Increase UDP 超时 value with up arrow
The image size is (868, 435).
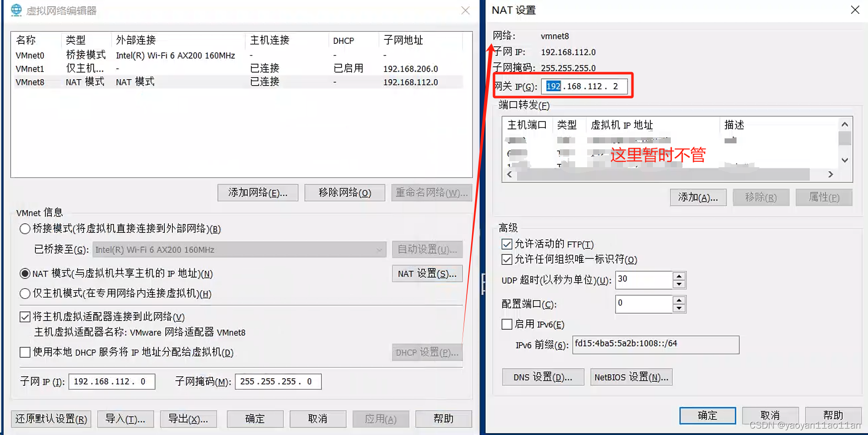tap(679, 276)
